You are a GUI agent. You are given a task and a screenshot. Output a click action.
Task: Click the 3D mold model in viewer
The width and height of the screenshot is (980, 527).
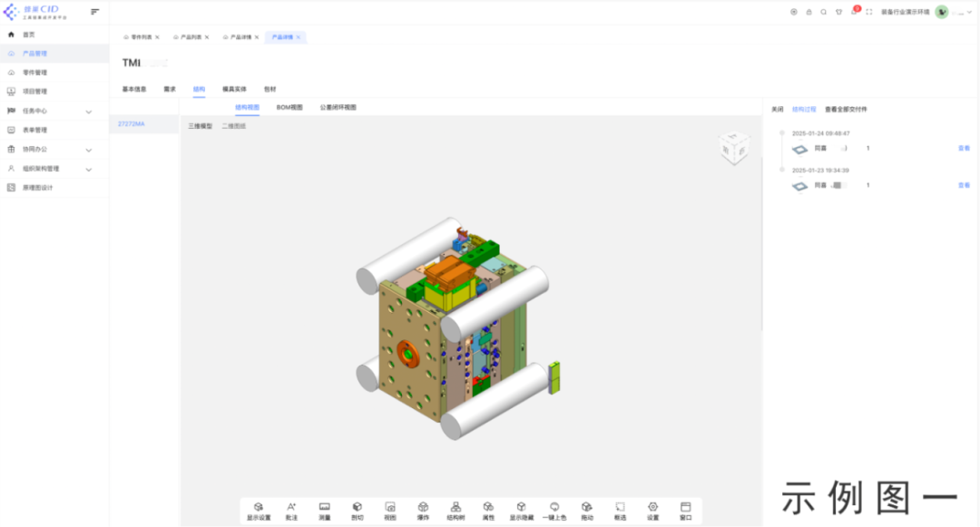pyautogui.click(x=458, y=327)
